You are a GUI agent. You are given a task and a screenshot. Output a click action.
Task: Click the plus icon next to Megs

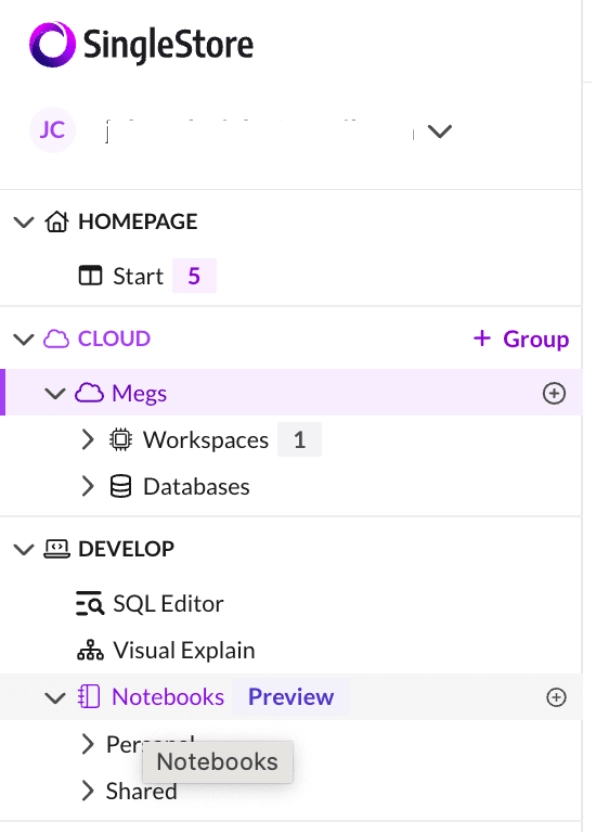(554, 394)
